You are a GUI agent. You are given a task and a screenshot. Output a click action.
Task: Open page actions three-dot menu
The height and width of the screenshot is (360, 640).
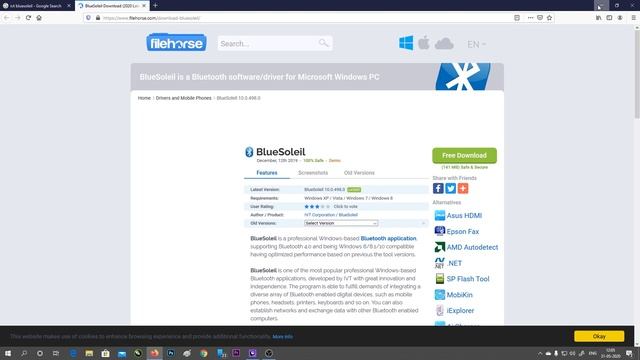coord(530,18)
